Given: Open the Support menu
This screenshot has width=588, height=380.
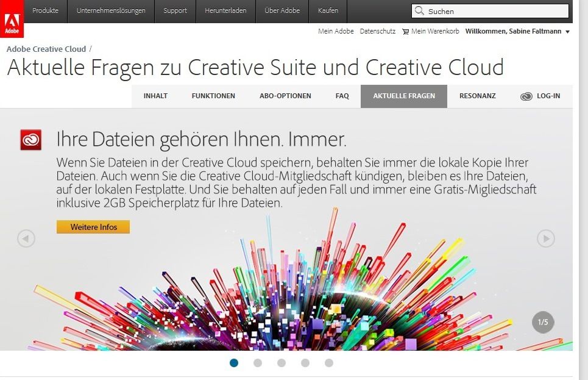Looking at the screenshot, I should 175,10.
